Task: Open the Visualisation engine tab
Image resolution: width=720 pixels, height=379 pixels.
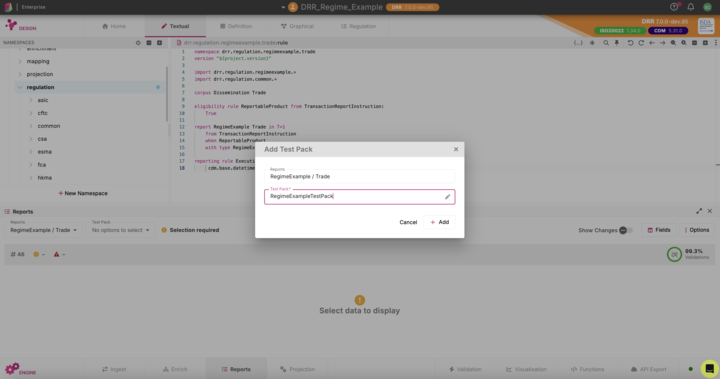Action: pyautogui.click(x=526, y=369)
